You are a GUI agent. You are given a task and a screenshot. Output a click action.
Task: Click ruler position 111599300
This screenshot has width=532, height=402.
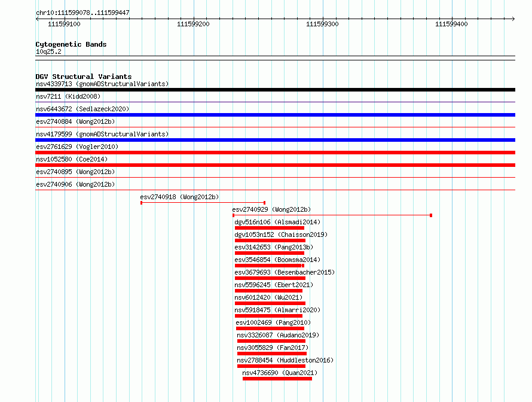(322, 24)
